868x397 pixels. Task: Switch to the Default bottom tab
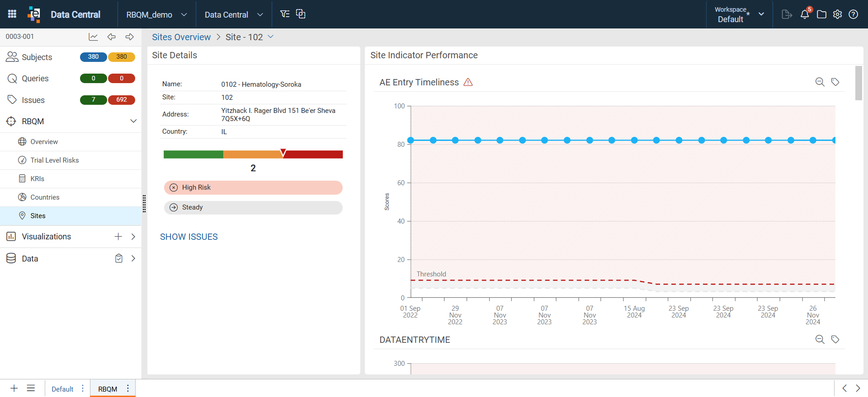(62, 389)
